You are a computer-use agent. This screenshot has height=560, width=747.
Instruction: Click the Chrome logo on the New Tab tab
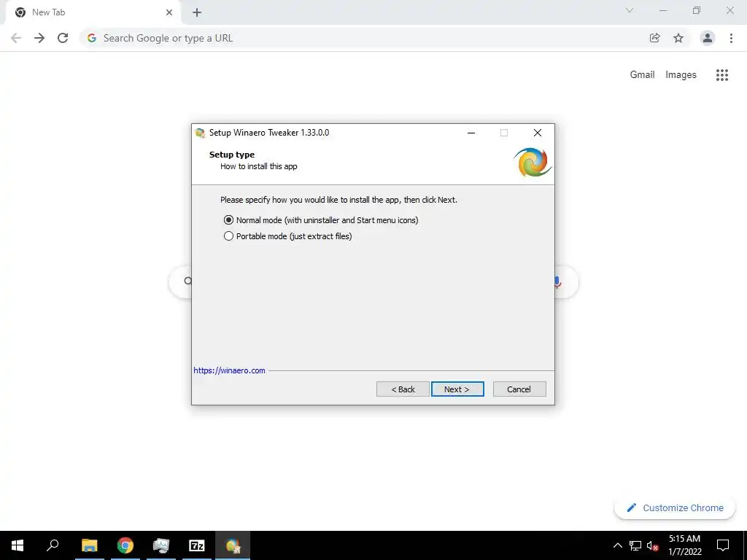click(x=20, y=12)
